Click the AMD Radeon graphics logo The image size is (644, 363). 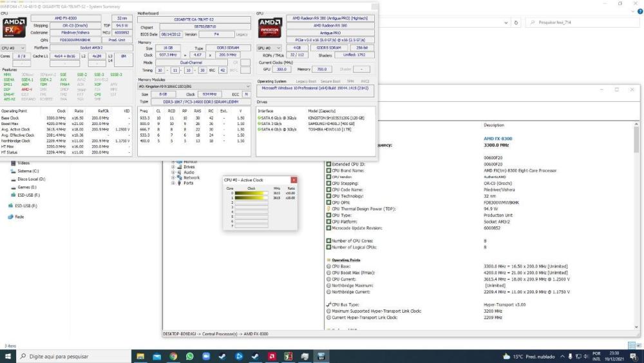point(269,28)
